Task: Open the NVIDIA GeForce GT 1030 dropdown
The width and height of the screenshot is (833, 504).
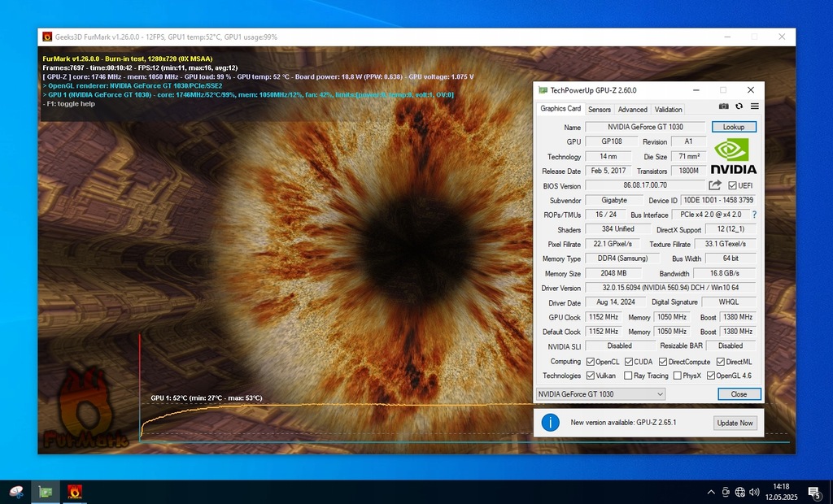Action: 600,394
